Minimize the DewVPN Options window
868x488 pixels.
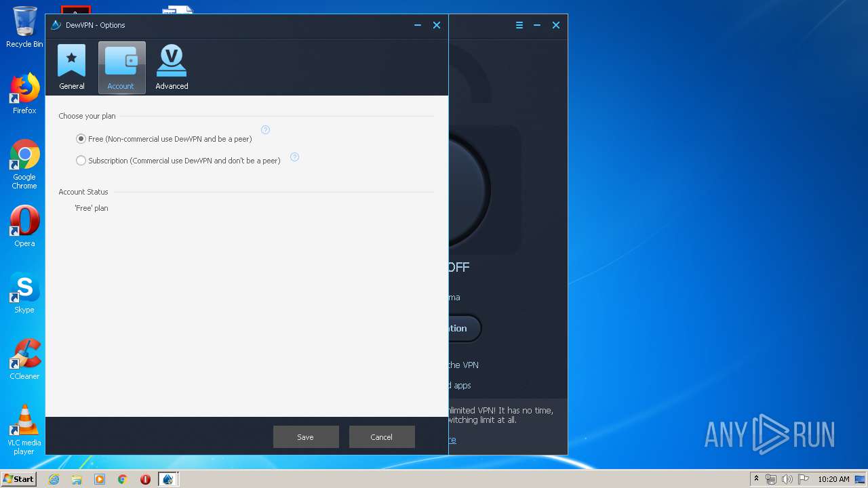tap(418, 25)
